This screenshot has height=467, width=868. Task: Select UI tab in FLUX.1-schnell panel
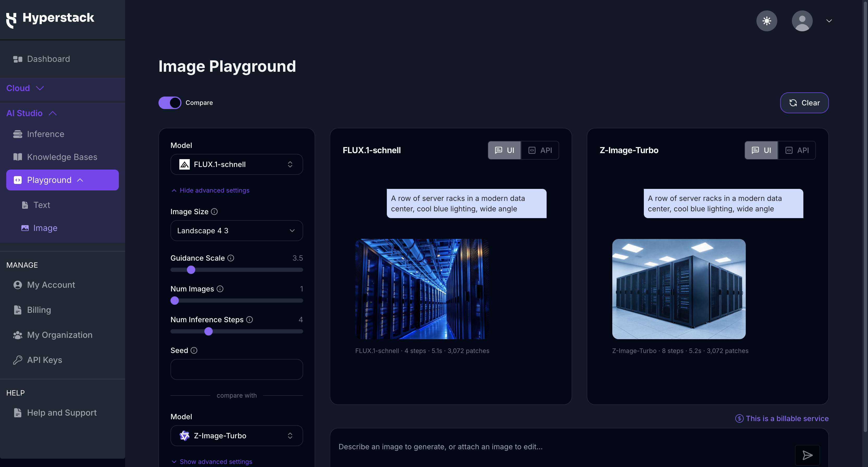click(x=504, y=150)
